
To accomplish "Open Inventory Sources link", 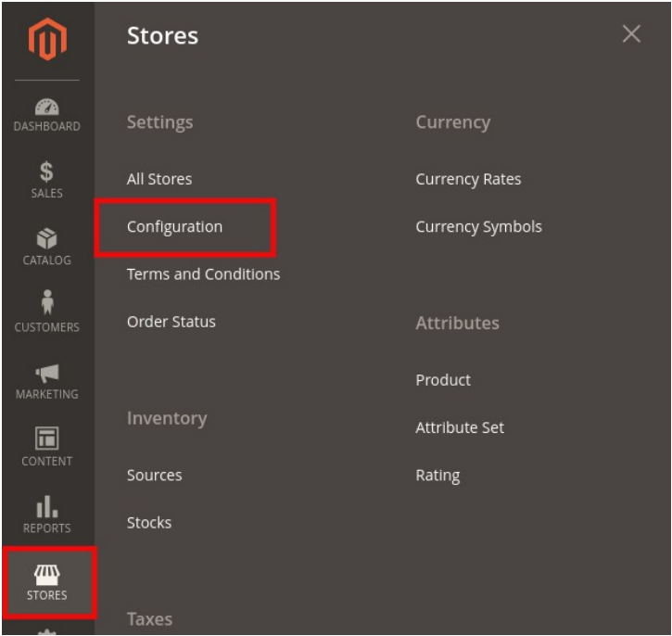I will click(154, 475).
